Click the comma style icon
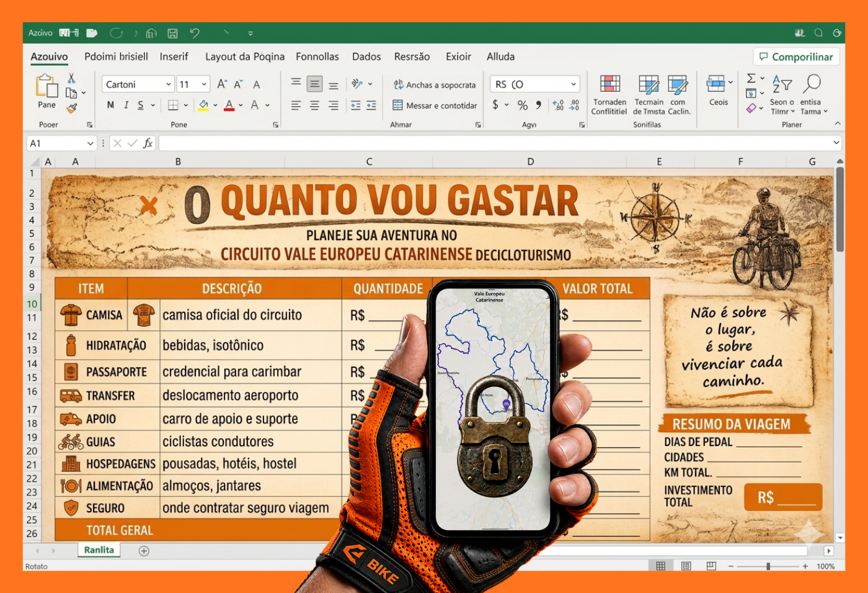The width and height of the screenshot is (868, 593). coord(539,105)
